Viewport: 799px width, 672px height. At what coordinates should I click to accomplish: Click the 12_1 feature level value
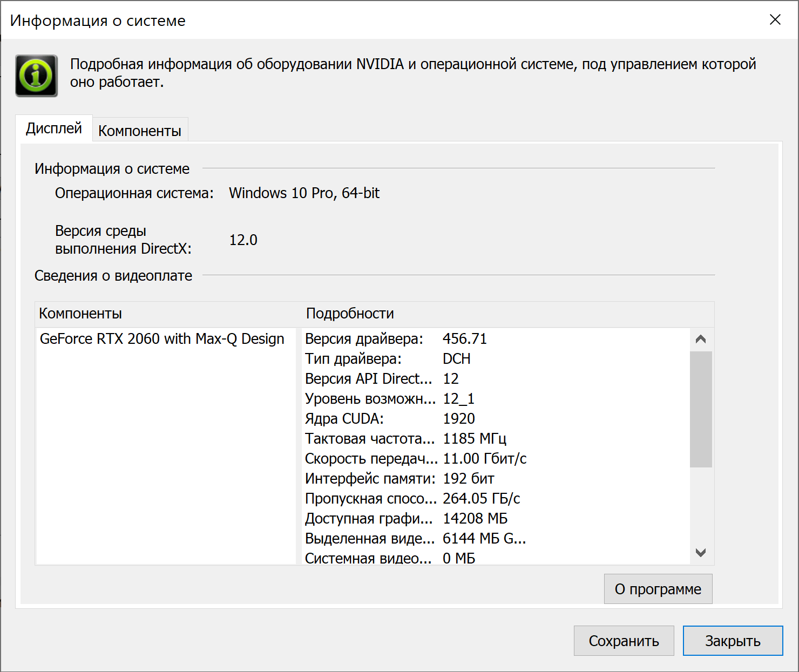458,399
